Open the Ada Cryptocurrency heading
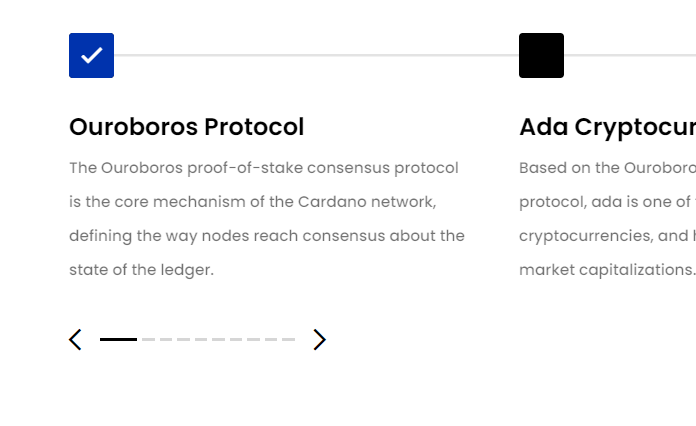This screenshot has width=696, height=426. pos(608,128)
